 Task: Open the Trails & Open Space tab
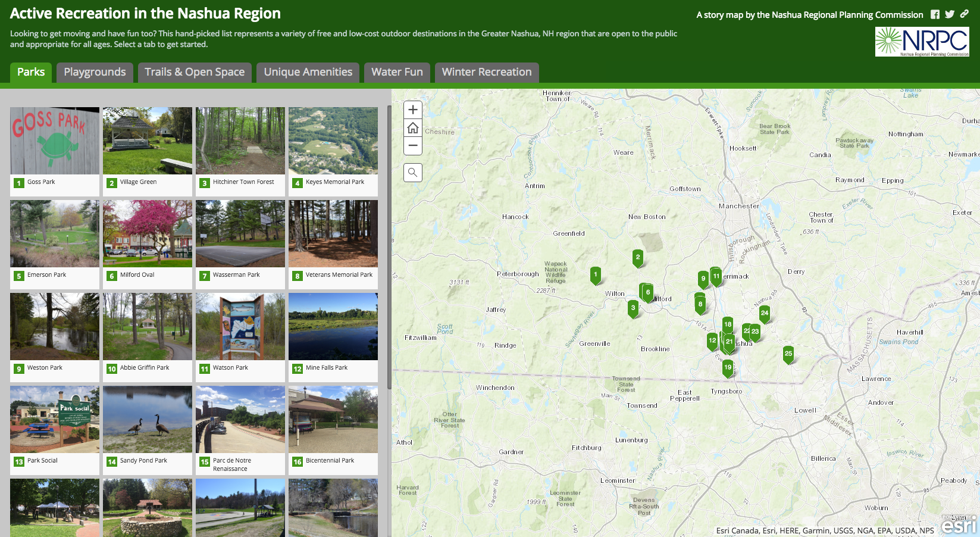(195, 72)
